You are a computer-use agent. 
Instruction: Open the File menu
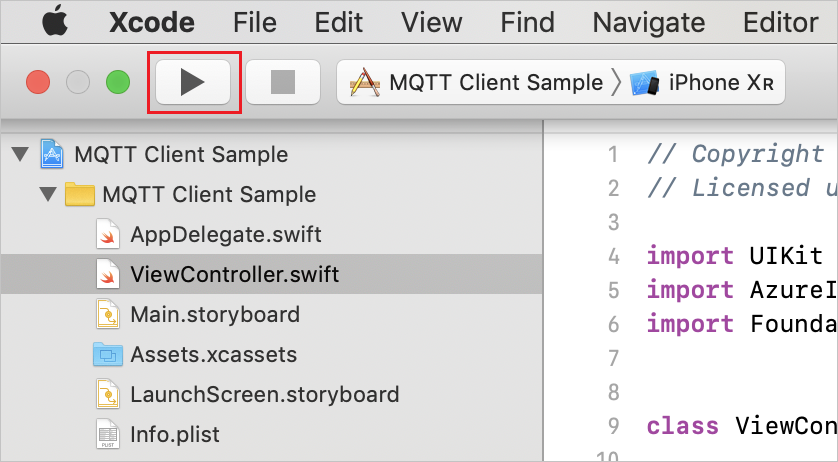coord(254,21)
